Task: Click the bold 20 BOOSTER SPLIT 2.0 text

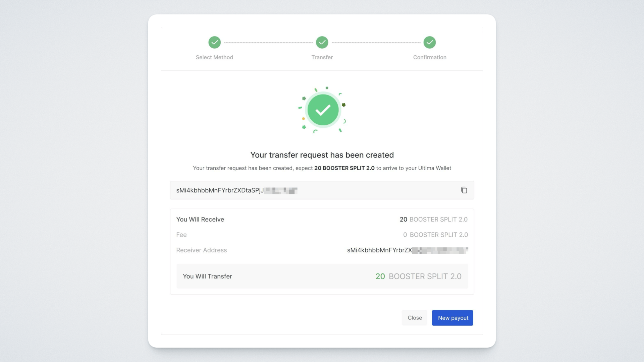Action: click(344, 168)
